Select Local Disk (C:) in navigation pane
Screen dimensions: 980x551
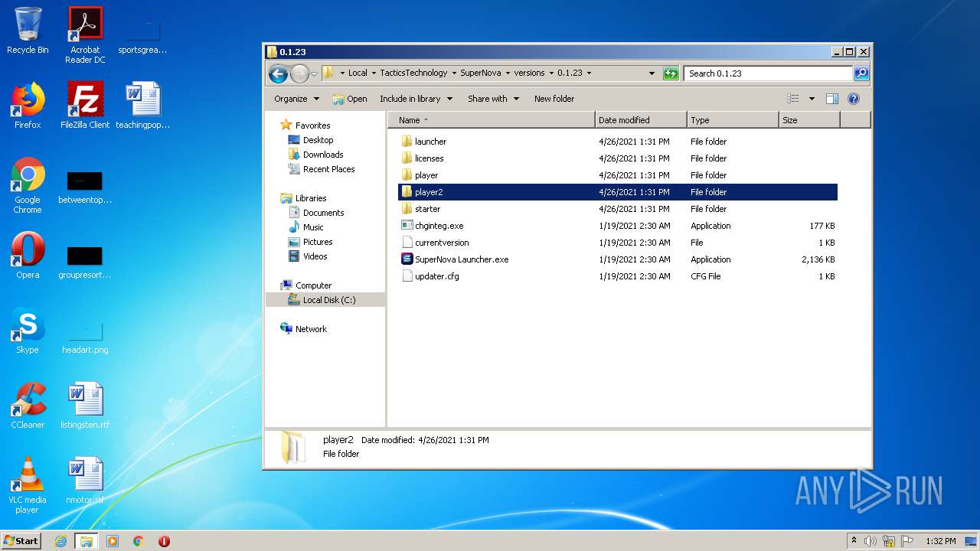328,300
